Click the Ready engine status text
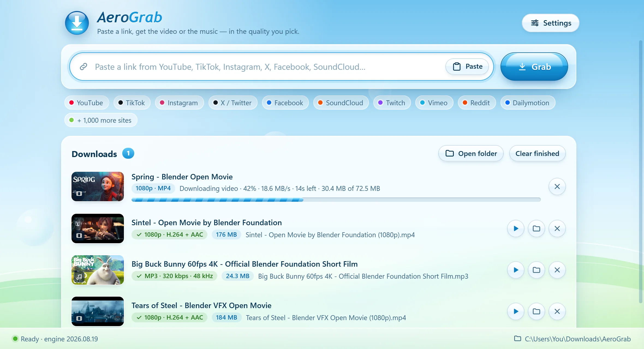This screenshot has width=644, height=349. pyautogui.click(x=59, y=339)
